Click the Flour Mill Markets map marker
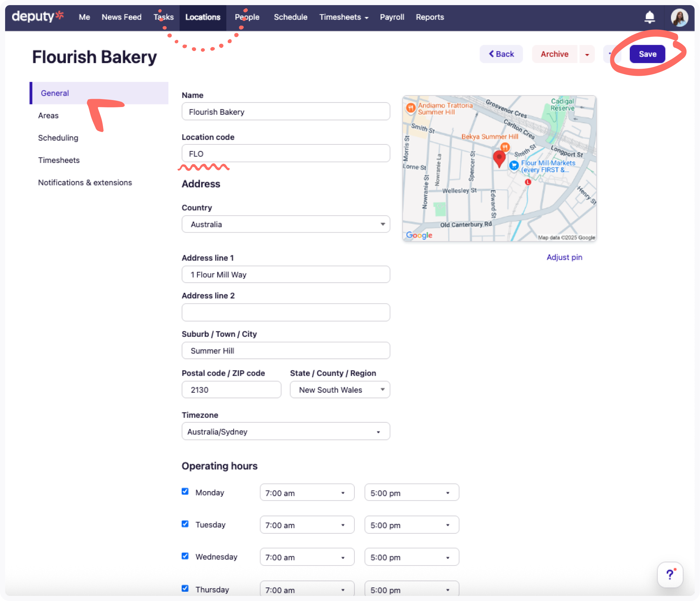Screen dimensions: 700x601 [x=514, y=165]
